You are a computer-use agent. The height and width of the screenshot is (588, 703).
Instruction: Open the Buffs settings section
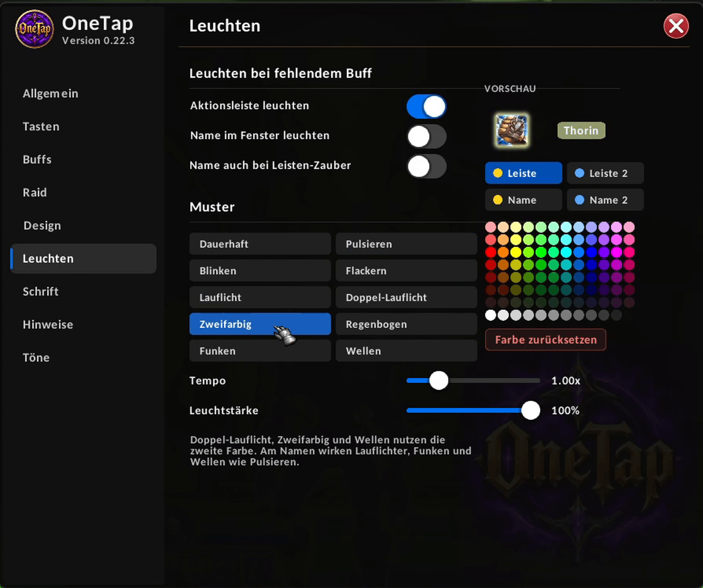pos(83,160)
